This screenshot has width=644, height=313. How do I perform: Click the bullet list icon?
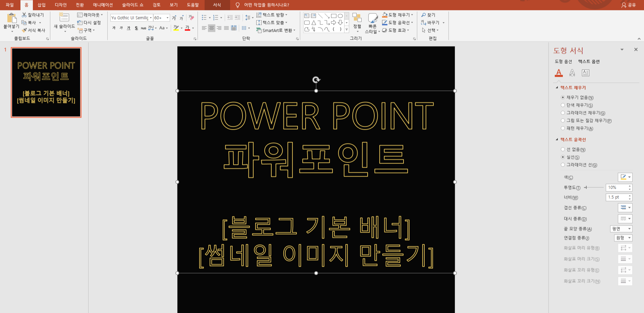pyautogui.click(x=204, y=17)
